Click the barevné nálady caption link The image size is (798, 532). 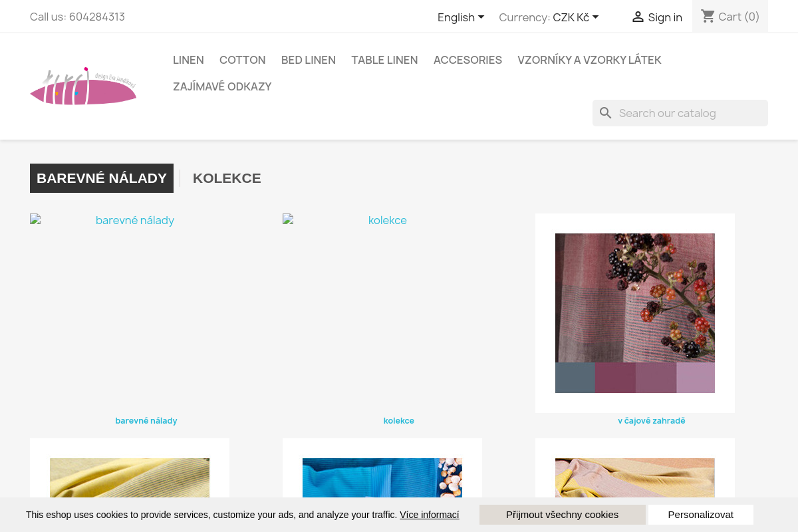[146, 420]
